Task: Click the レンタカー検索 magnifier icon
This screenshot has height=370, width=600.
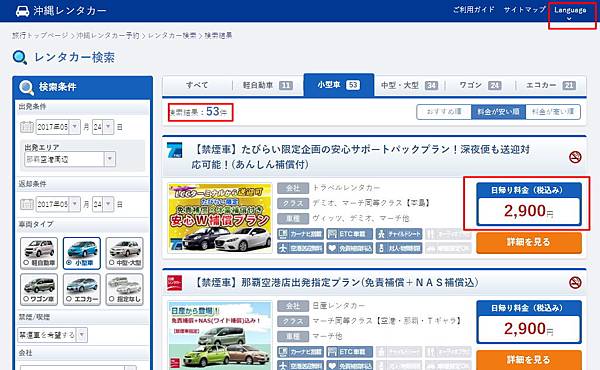Action: click(20, 57)
